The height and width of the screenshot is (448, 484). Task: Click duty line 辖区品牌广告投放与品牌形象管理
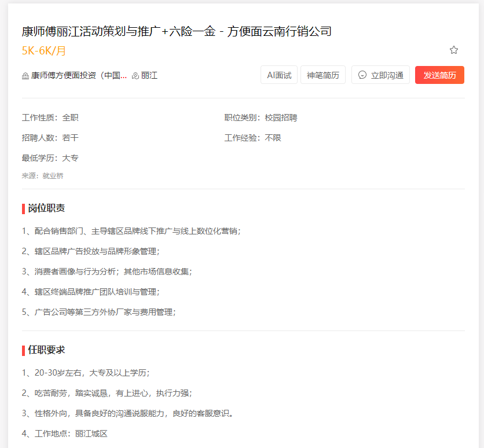pos(90,251)
